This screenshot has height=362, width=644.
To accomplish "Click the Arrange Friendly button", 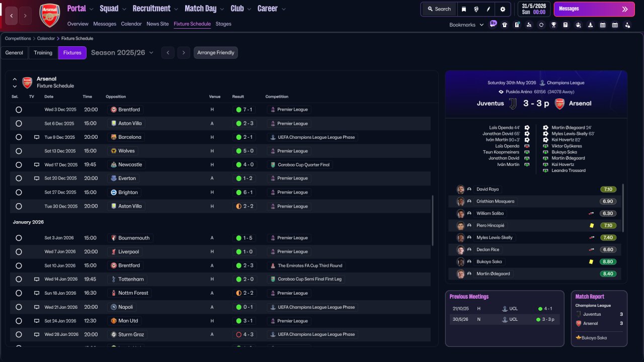I will coord(216,53).
